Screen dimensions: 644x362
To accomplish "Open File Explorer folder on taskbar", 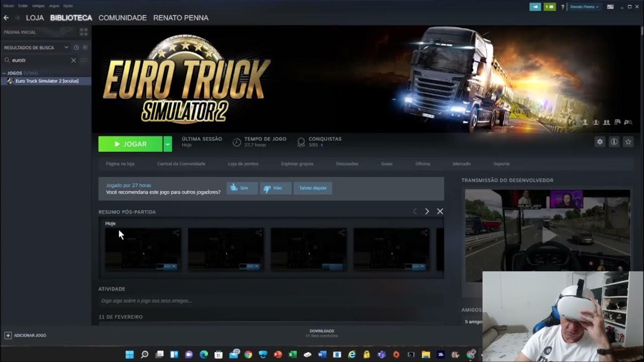I will point(426,354).
